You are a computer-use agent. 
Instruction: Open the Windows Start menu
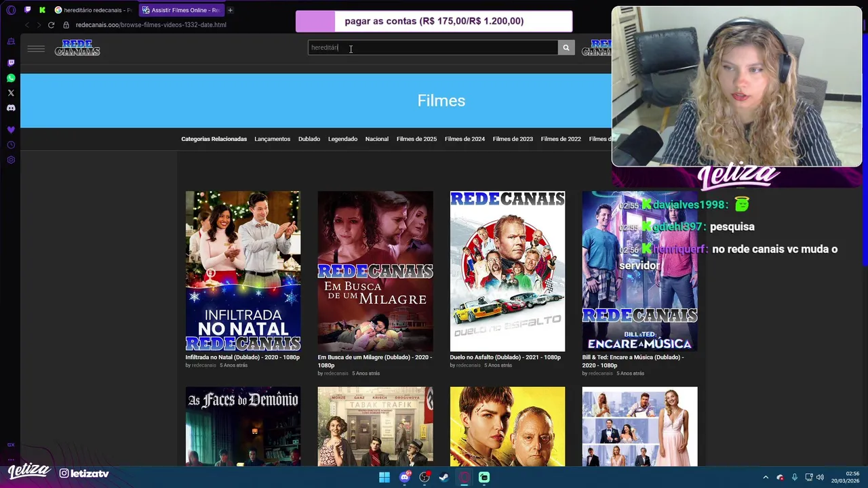(384, 477)
